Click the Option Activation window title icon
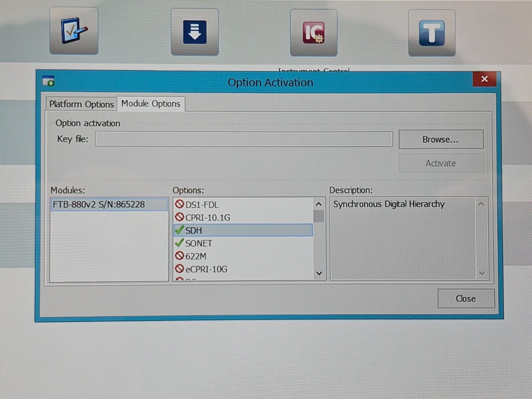This screenshot has width=532, height=399. pos(49,81)
